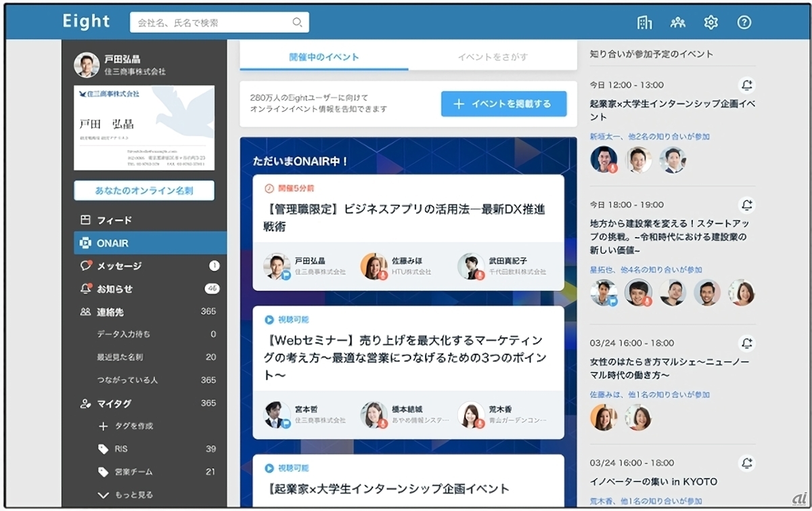Click the 会社名、氏名で検索 search field

click(x=219, y=22)
